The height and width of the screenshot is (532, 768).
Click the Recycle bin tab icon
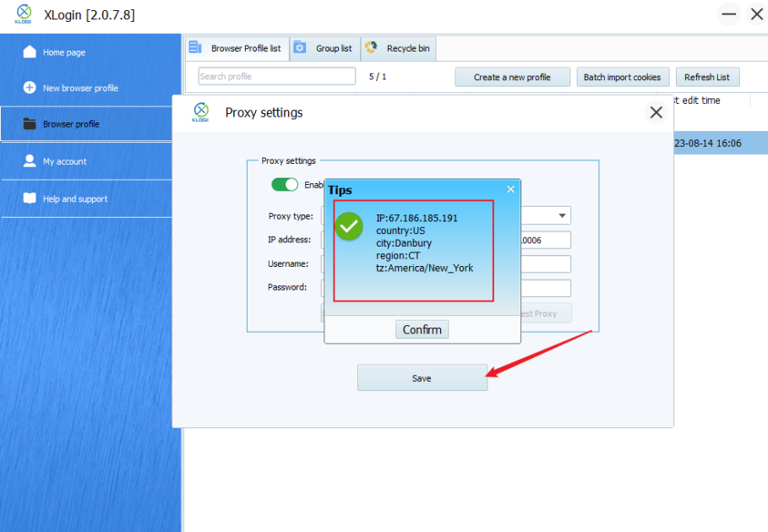click(x=371, y=48)
